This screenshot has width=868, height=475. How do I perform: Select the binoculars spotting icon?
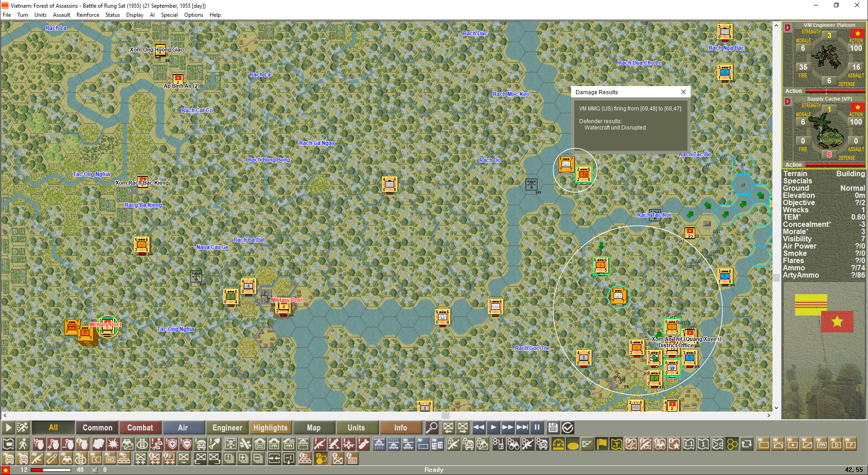128,444
